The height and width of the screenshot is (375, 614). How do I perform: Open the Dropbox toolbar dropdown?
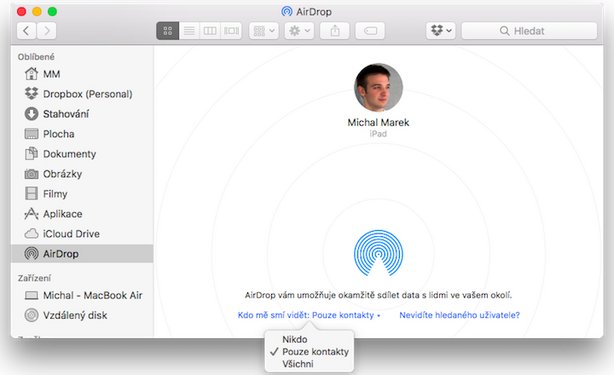[x=441, y=31]
